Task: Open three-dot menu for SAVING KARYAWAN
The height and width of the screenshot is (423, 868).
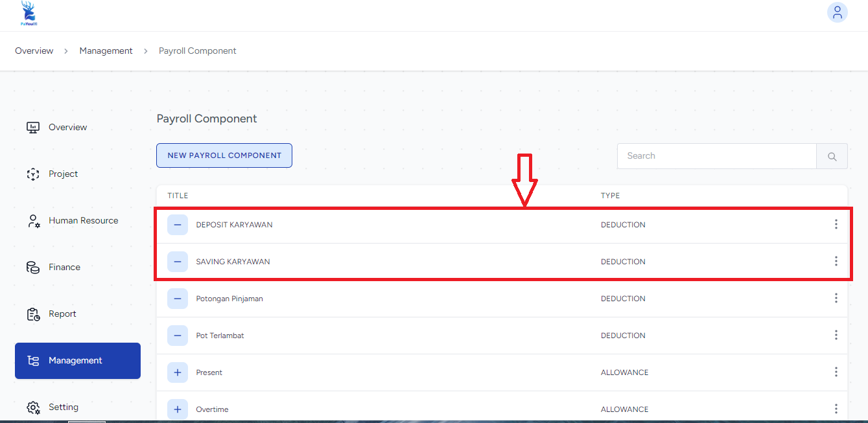Action: [836, 261]
